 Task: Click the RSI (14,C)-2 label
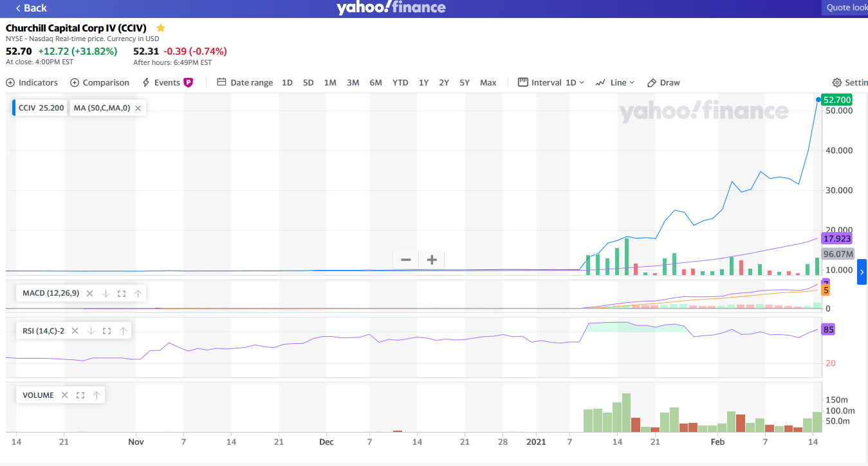pyautogui.click(x=43, y=331)
